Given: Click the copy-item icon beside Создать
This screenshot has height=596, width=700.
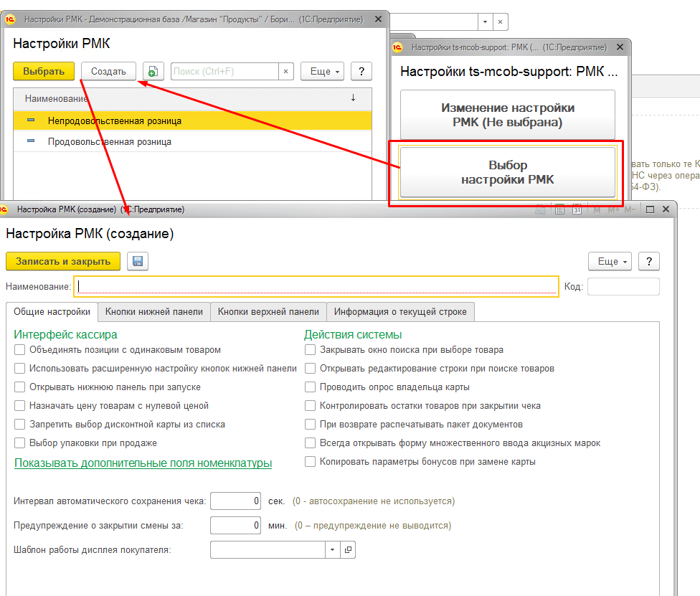Looking at the screenshot, I should (x=153, y=71).
